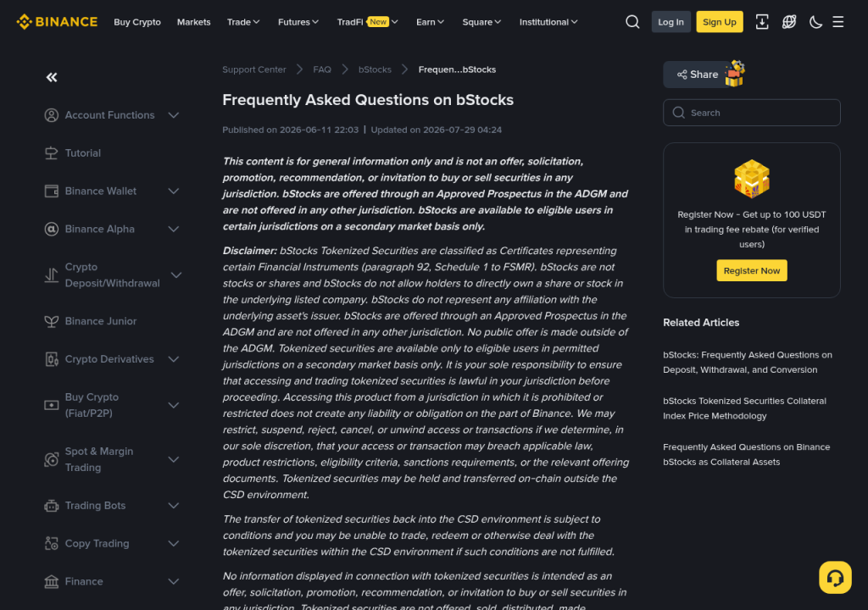
Task: Click the Register Now button
Action: click(x=752, y=270)
